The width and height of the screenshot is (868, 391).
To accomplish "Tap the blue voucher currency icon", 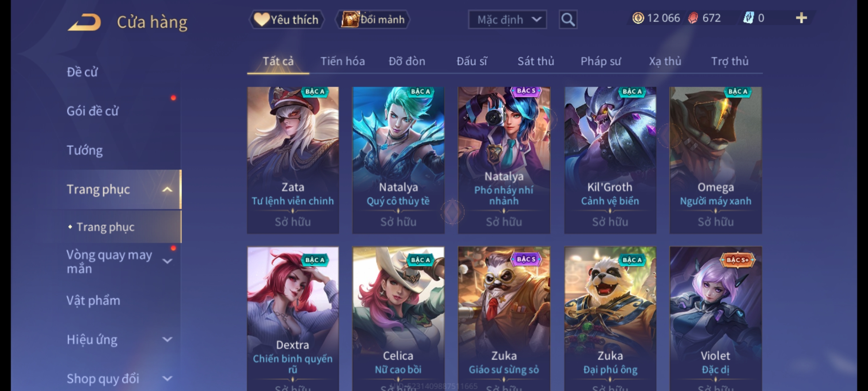I will coord(748,18).
